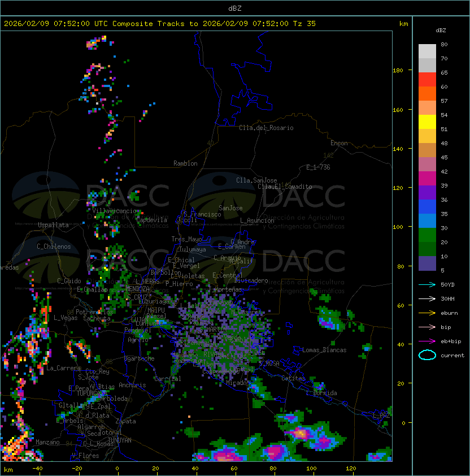470x476 pixels.
Task: Click the 'C_Chilenos' map label
Action: (54, 246)
